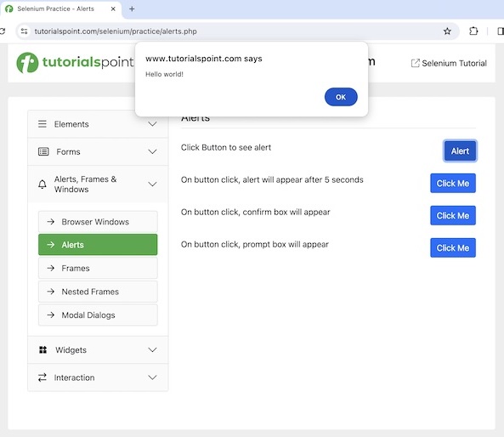Click arrow icon in green Alerts item
The height and width of the screenshot is (437, 504).
coord(50,245)
